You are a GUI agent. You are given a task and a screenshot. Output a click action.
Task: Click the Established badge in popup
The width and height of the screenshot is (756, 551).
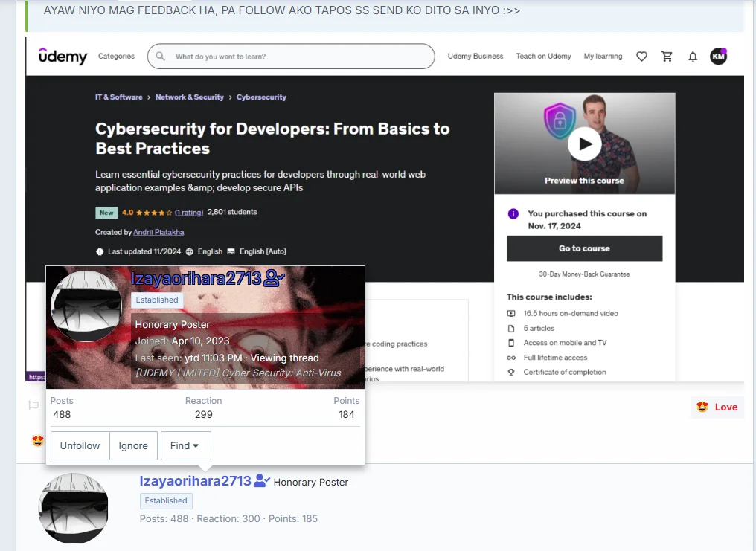tap(157, 300)
